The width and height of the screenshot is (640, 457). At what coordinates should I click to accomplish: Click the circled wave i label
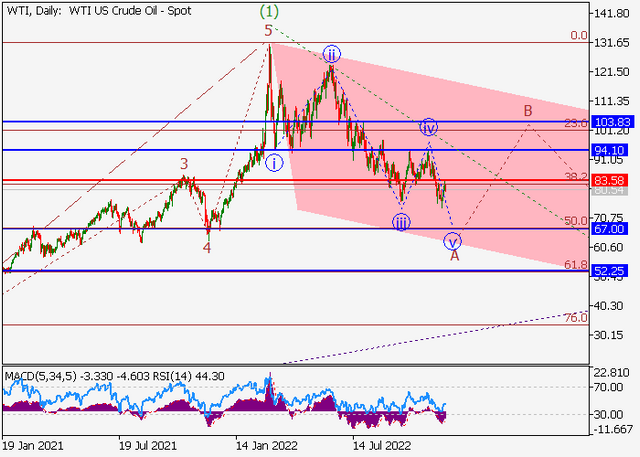(274, 163)
